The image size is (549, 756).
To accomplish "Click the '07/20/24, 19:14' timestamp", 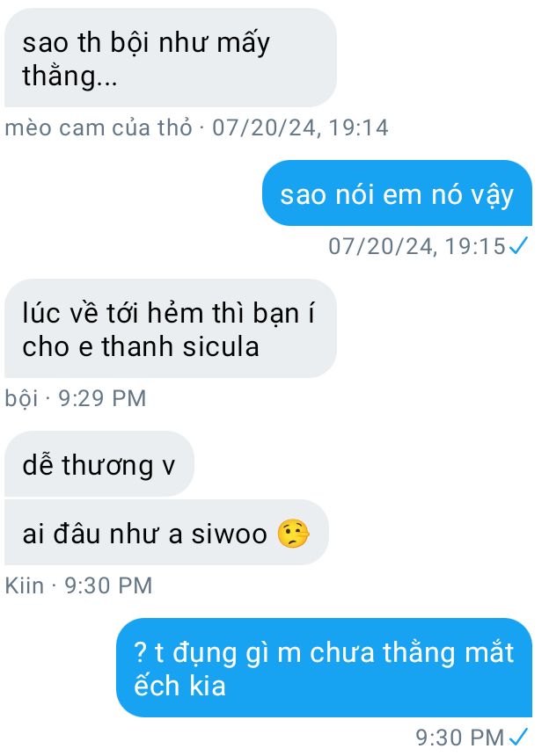I will (x=300, y=127).
